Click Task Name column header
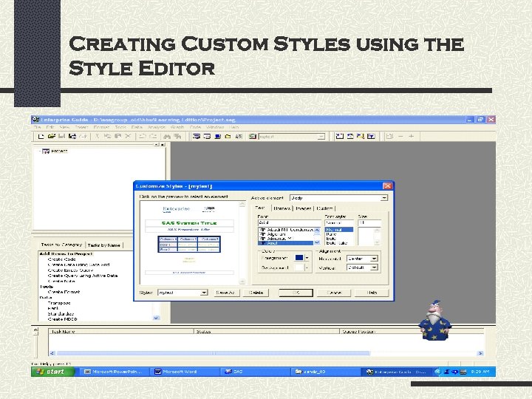 (x=121, y=332)
